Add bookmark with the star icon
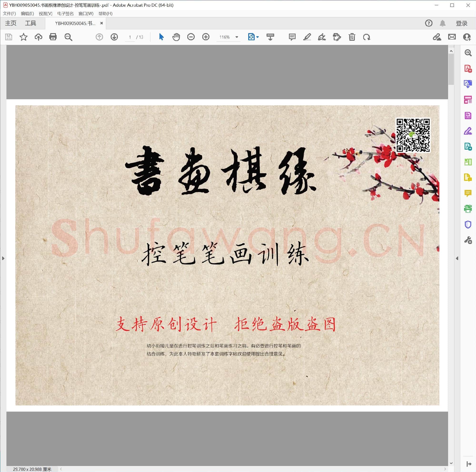476x472 pixels. 23,37
